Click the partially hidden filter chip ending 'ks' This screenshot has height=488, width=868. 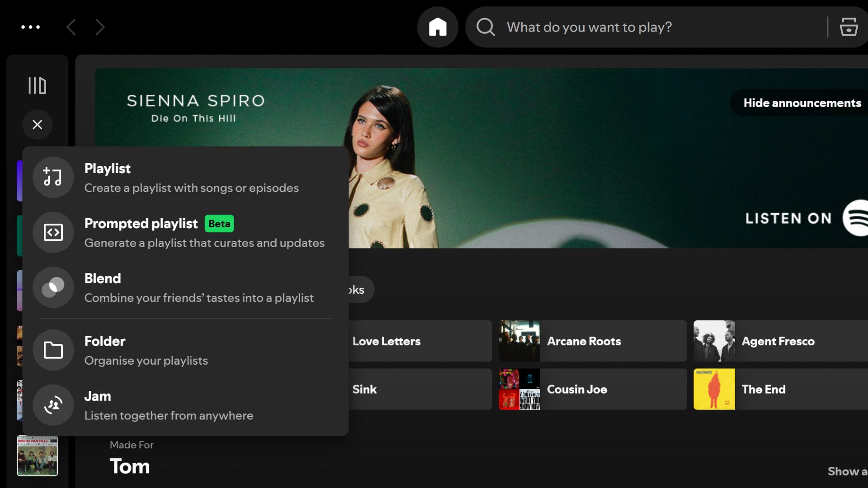coord(361,290)
